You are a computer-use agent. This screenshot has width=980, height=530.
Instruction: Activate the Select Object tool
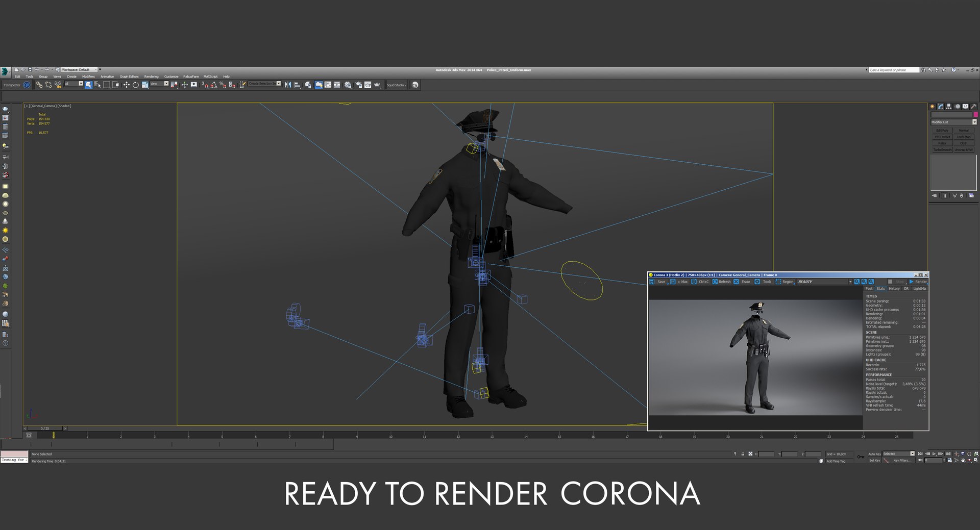pos(88,85)
